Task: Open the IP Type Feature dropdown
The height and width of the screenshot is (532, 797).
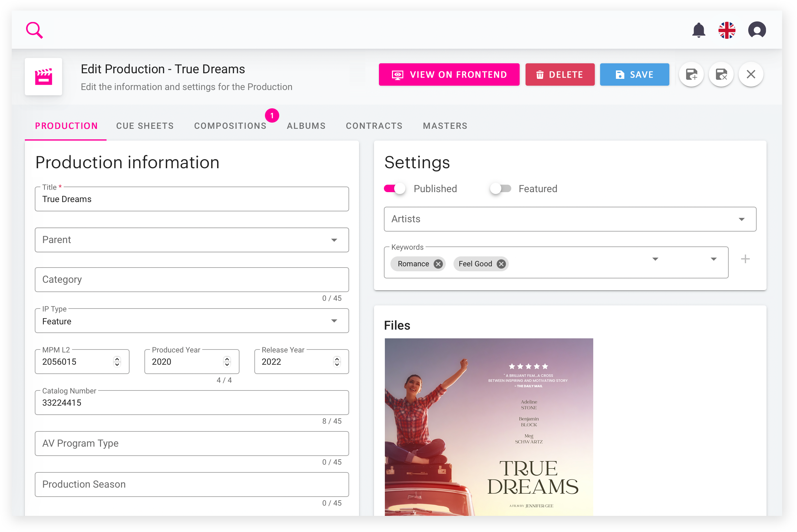Action: coord(334,321)
